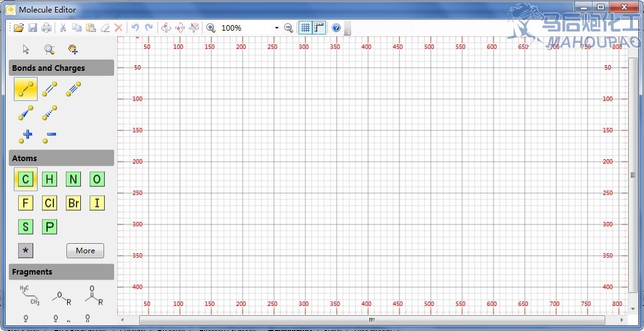
Task: Click the Open file toolbar icon
Action: [19, 28]
